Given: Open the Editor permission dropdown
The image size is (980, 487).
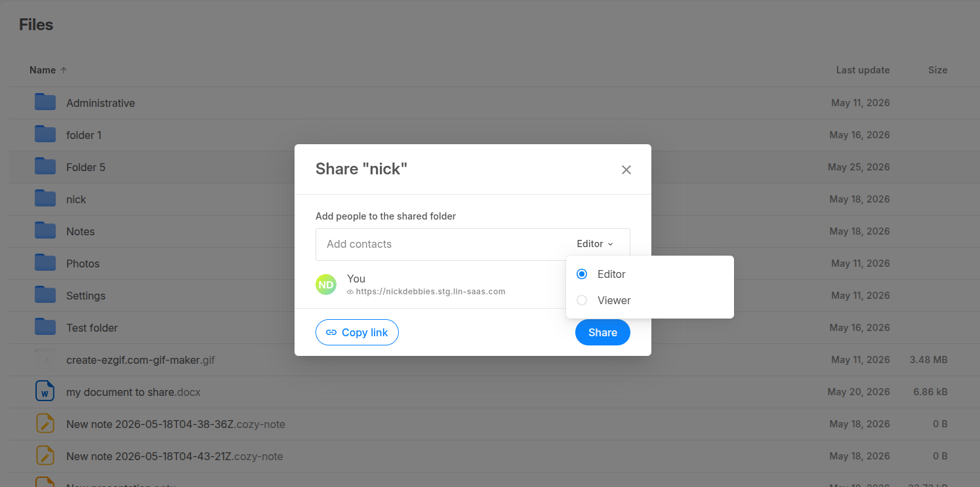Looking at the screenshot, I should point(595,244).
